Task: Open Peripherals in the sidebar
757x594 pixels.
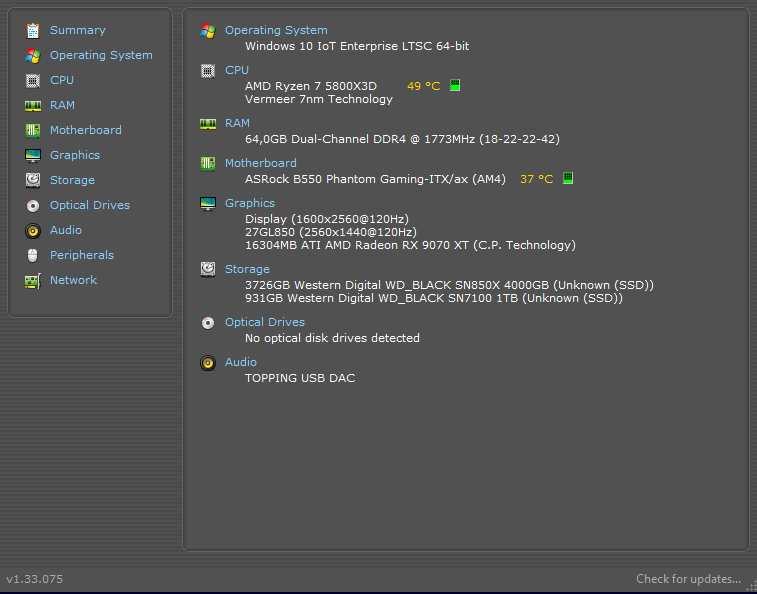Action: (x=82, y=255)
